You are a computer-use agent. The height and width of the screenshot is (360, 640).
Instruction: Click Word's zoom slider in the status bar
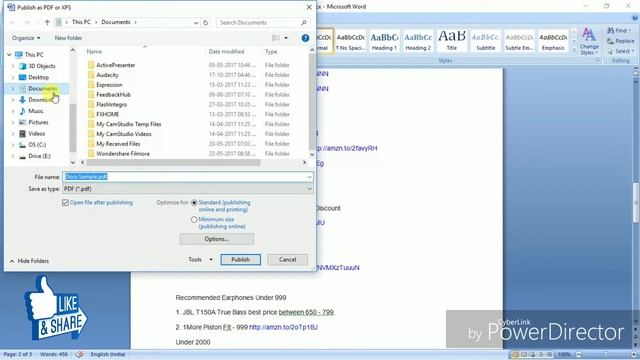606,355
